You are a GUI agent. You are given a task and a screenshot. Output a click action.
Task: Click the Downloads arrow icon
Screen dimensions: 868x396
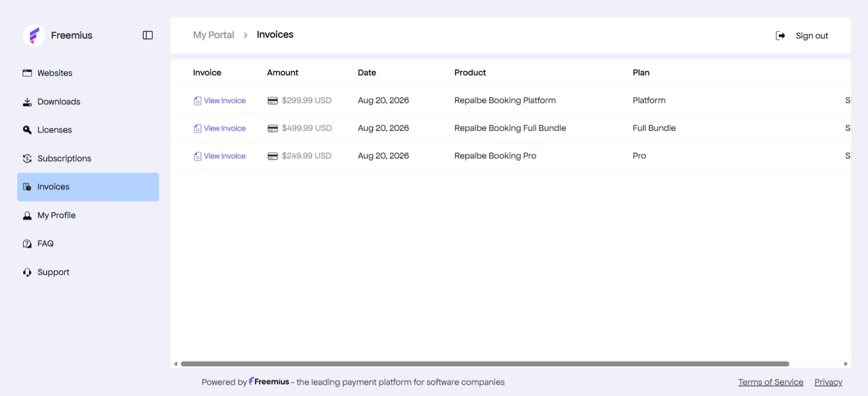click(x=27, y=102)
